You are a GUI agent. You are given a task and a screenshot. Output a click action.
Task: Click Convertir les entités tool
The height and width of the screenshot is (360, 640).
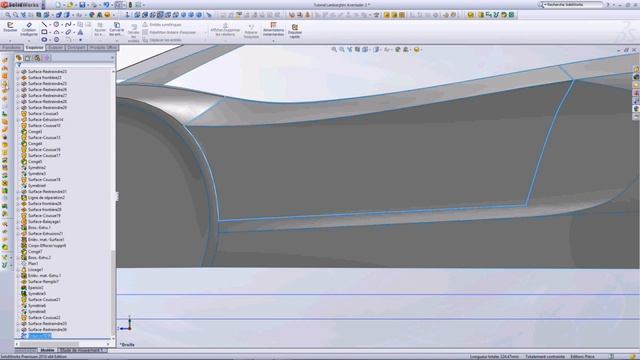click(x=116, y=29)
